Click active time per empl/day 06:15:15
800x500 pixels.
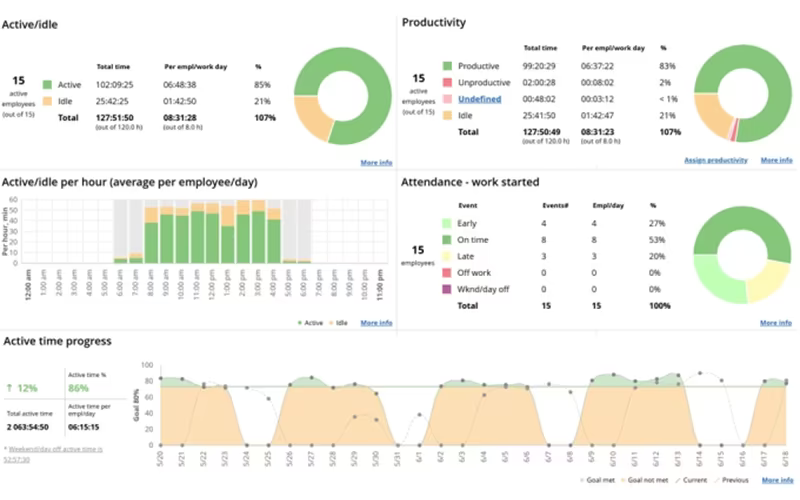tap(83, 427)
